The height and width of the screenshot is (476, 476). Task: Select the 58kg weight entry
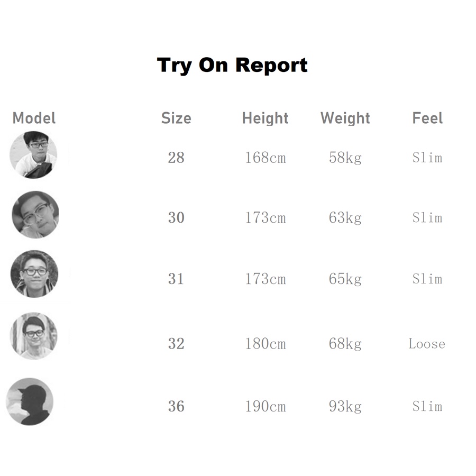[x=345, y=158]
